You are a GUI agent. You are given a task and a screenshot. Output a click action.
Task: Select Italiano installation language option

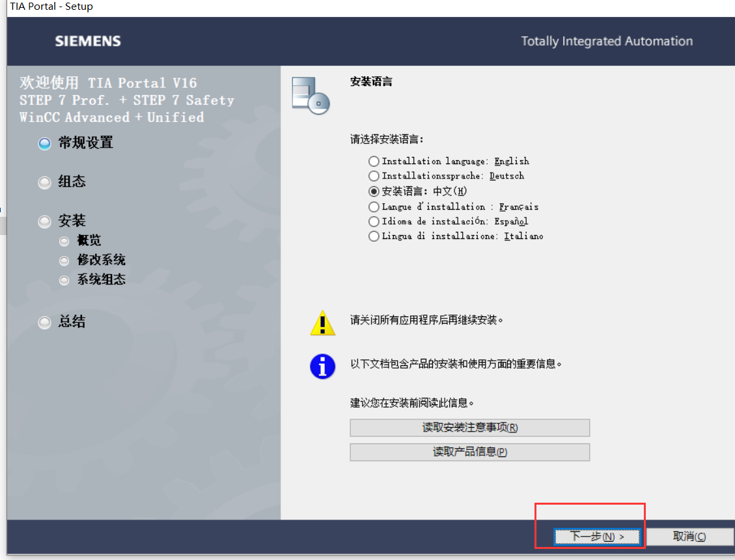(x=374, y=236)
